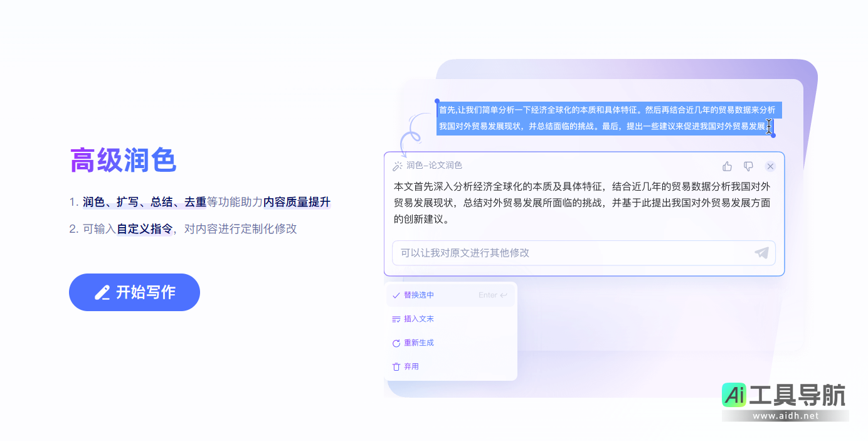Choose 插入文末 menu option
This screenshot has height=441, width=868.
click(x=419, y=319)
